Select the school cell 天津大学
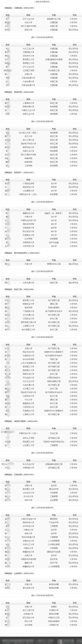 tap(28, 264)
